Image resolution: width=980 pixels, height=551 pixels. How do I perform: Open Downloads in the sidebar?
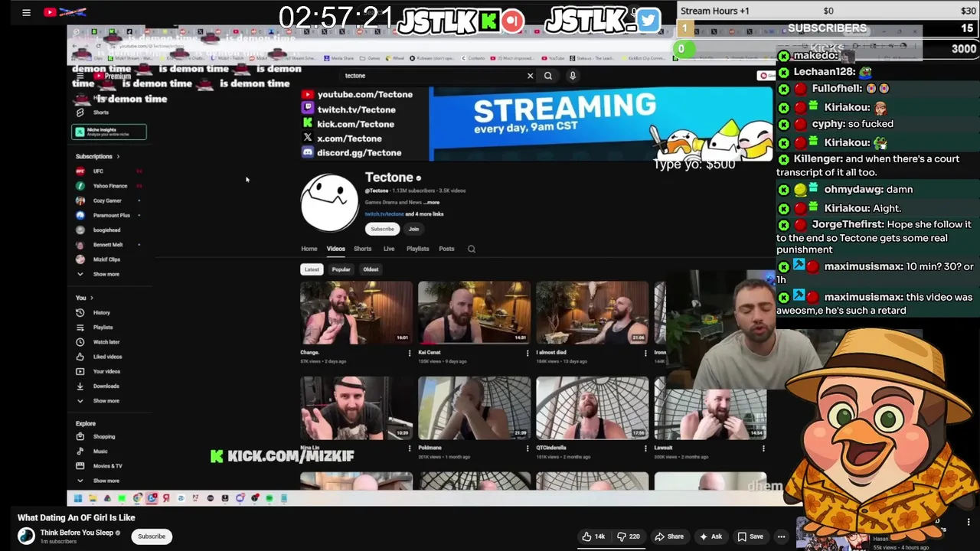[106, 386]
